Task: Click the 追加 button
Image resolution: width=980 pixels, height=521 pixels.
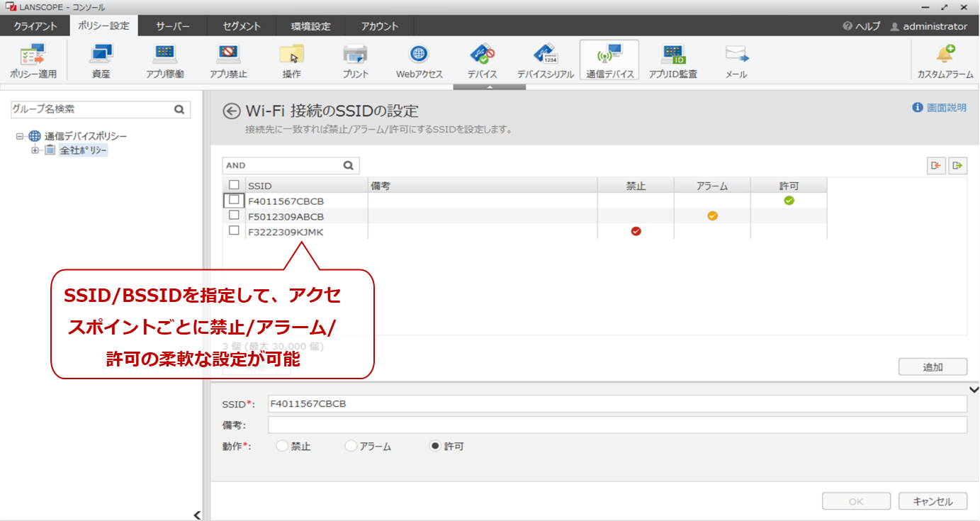Action: pos(933,367)
